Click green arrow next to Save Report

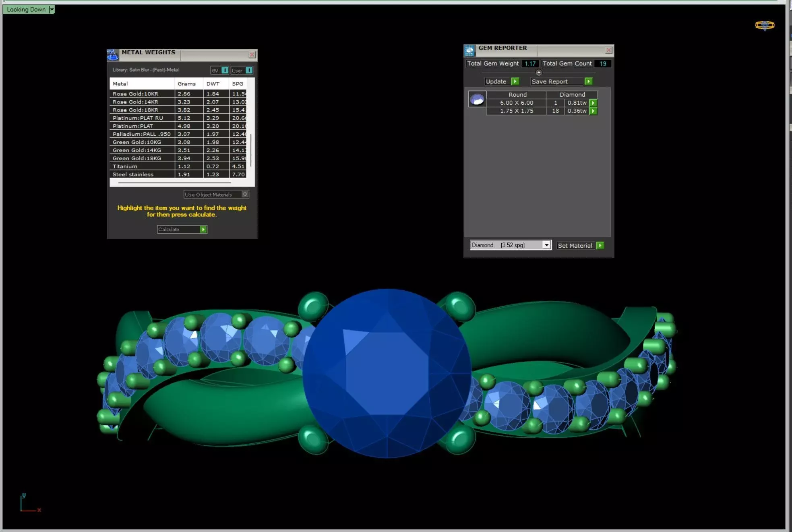click(588, 81)
